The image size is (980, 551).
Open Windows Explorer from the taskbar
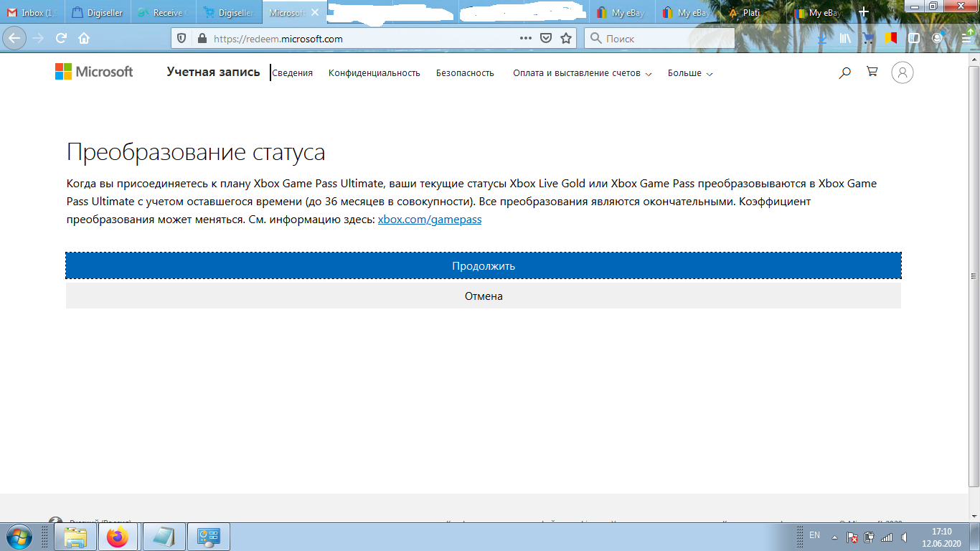coord(75,537)
